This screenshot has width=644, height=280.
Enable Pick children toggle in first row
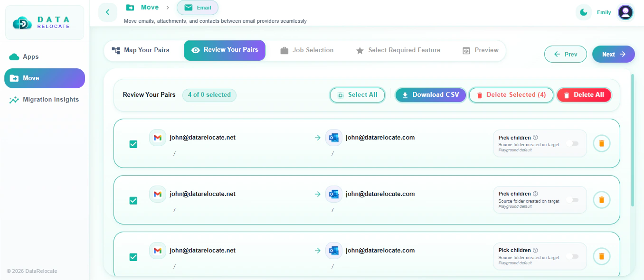coord(572,143)
